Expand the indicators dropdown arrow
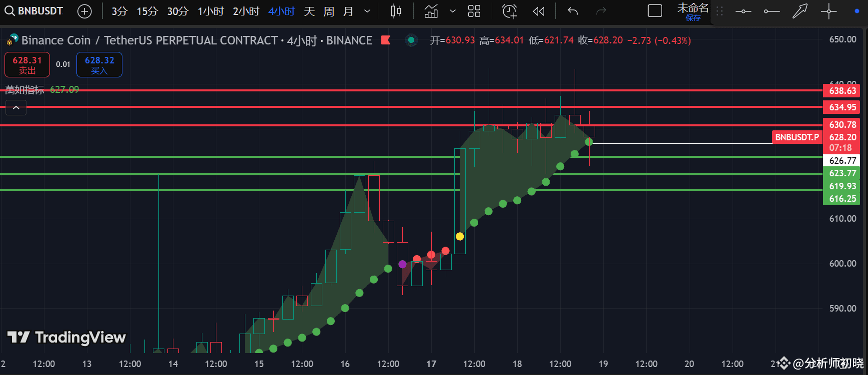The height and width of the screenshot is (375, 868). click(x=453, y=11)
